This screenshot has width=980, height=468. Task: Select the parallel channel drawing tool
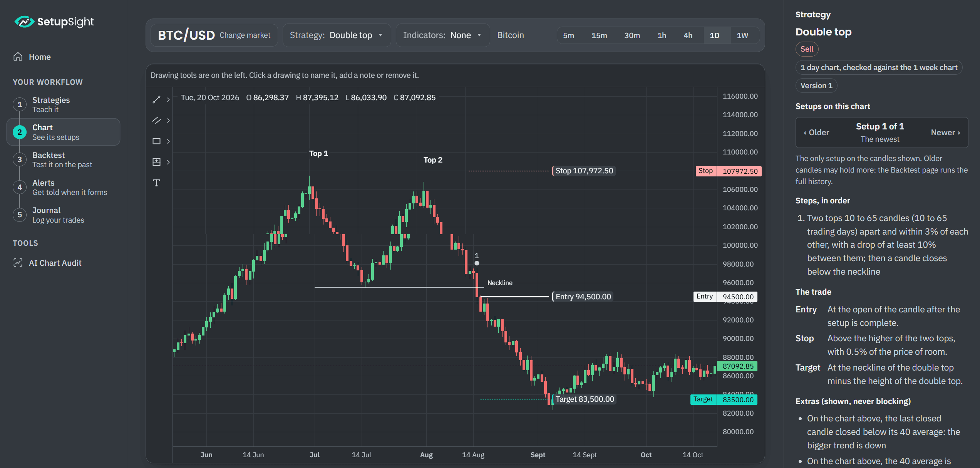click(x=156, y=120)
